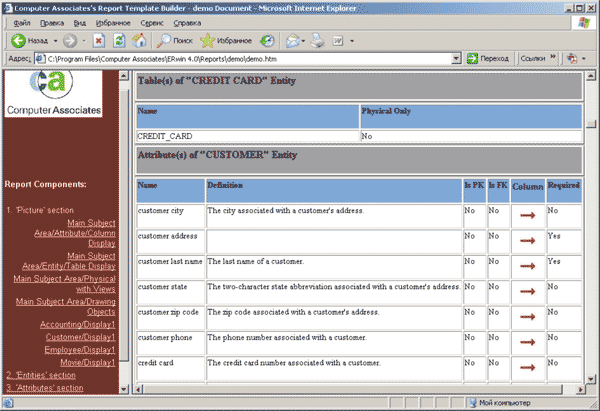The image size is (600, 411).
Task: Click Column arrow icon for customer state
Action: point(528,291)
